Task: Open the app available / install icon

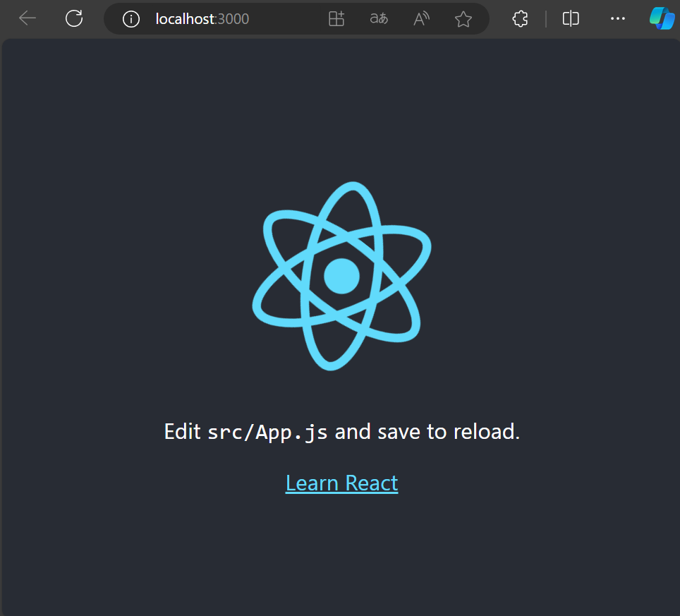Action: pyautogui.click(x=336, y=19)
